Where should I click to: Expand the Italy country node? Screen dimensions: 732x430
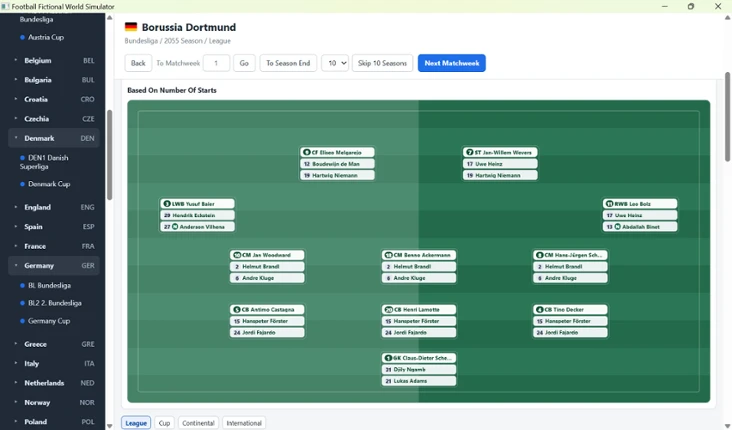pyautogui.click(x=15, y=363)
